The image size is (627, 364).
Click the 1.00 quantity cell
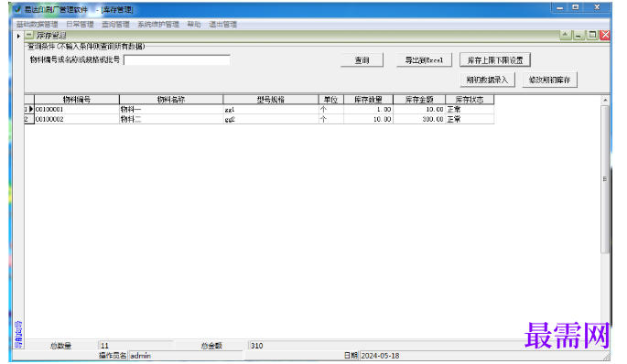(368, 109)
